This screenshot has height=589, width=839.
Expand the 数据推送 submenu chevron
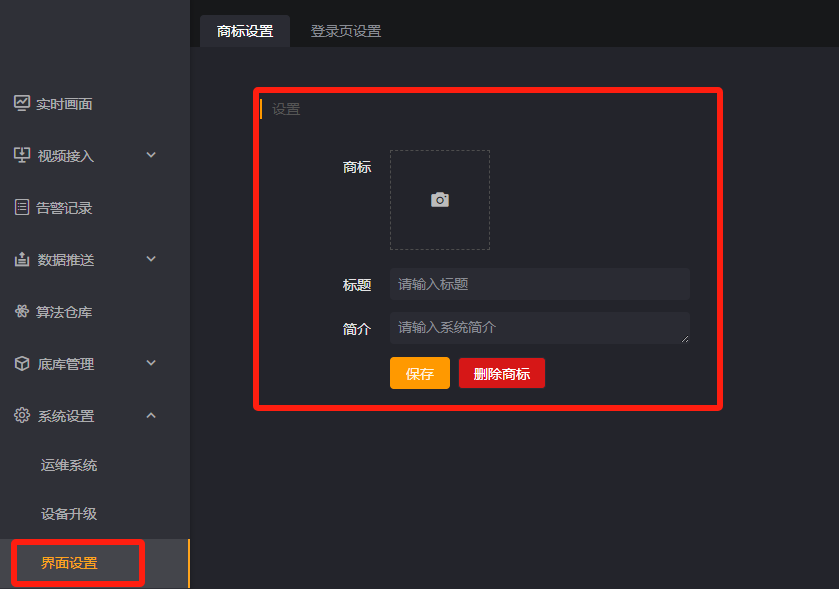coord(151,259)
